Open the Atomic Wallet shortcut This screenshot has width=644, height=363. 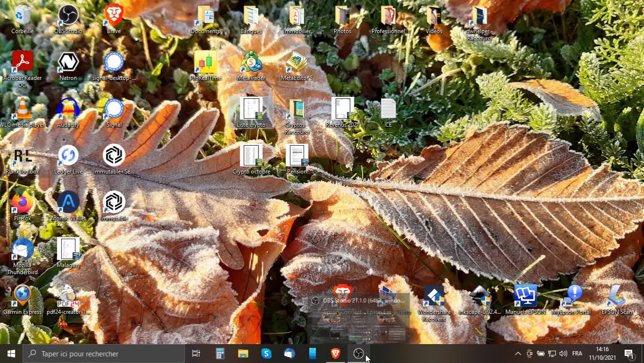click(x=68, y=207)
